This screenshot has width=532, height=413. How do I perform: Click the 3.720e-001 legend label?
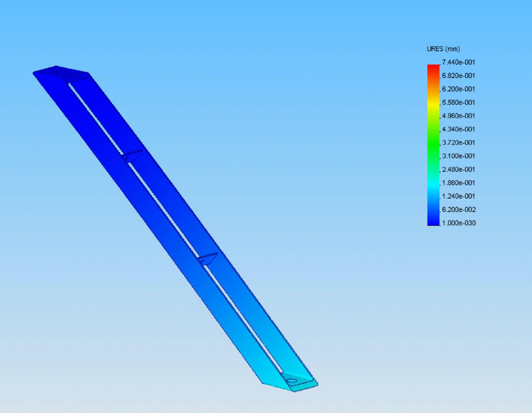(459, 143)
